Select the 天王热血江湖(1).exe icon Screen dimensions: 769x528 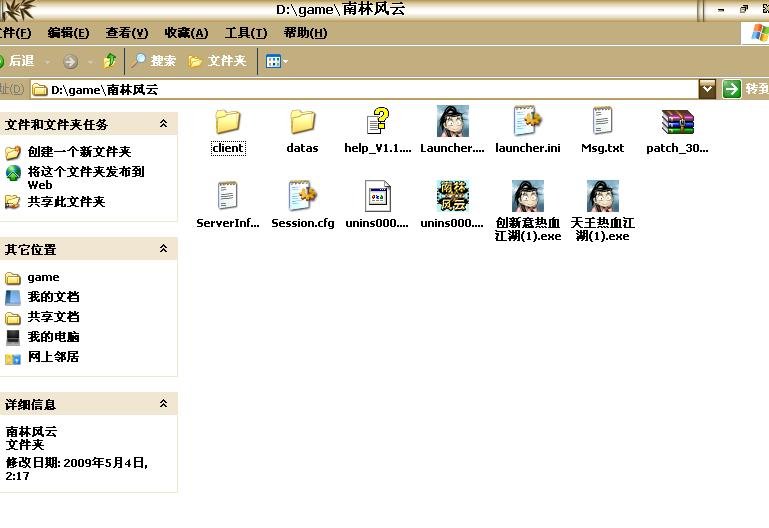pos(603,196)
